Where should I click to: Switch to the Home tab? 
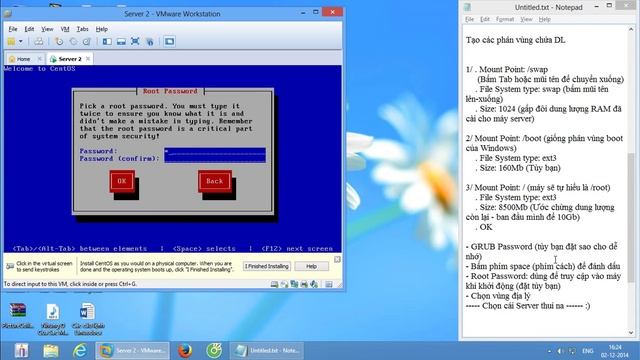[x=23, y=59]
